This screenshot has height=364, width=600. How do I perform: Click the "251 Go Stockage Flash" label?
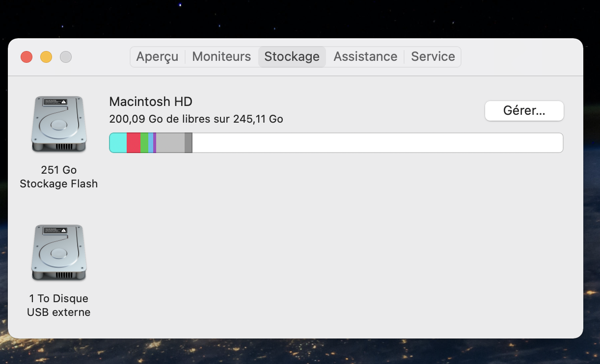click(x=59, y=177)
